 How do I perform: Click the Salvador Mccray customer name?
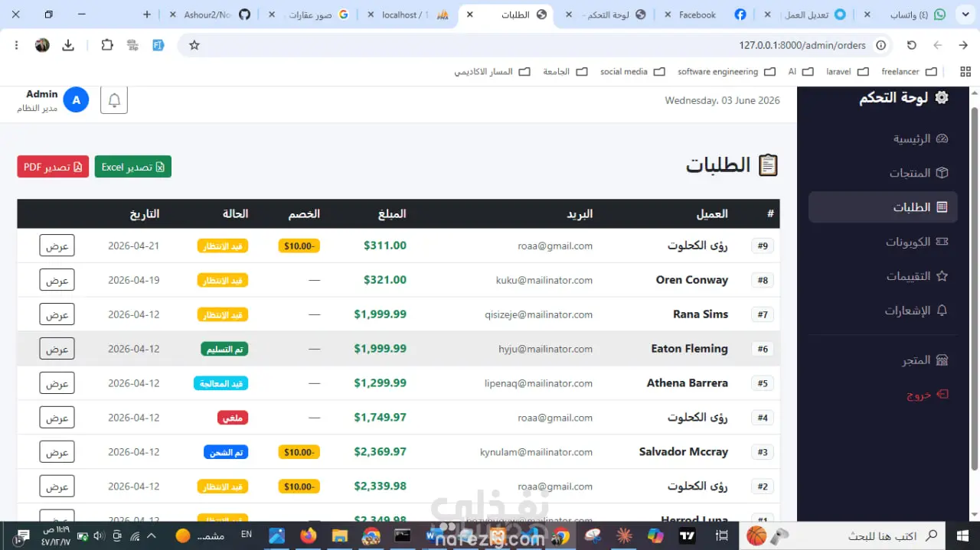[x=684, y=452]
